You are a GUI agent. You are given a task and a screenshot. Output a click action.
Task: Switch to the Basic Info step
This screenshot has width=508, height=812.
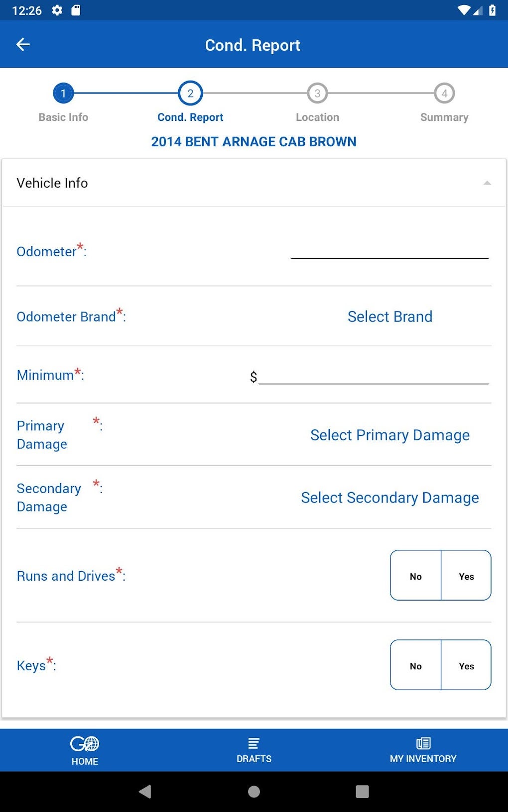(63, 93)
